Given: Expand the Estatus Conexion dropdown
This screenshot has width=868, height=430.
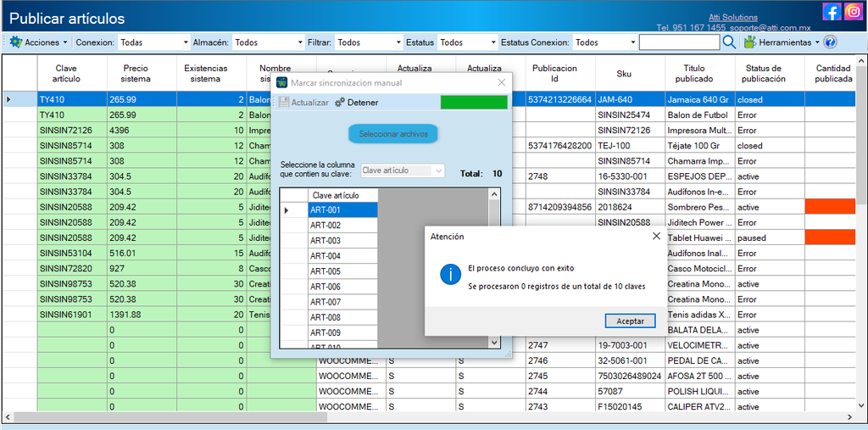Looking at the screenshot, I should [632, 42].
